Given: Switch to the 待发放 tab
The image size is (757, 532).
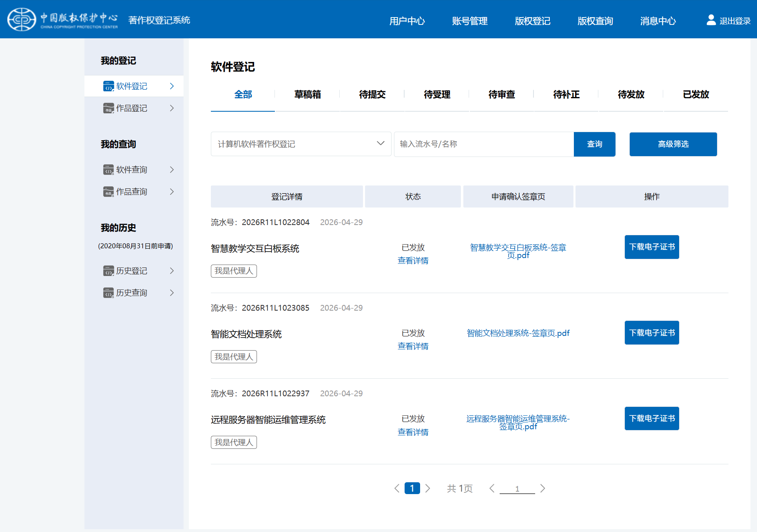Looking at the screenshot, I should [631, 95].
